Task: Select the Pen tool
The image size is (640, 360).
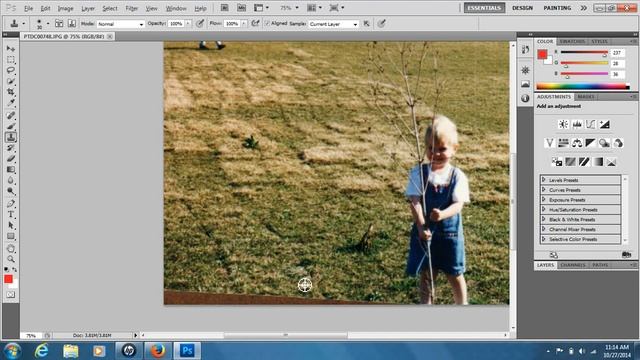Action: [11, 204]
